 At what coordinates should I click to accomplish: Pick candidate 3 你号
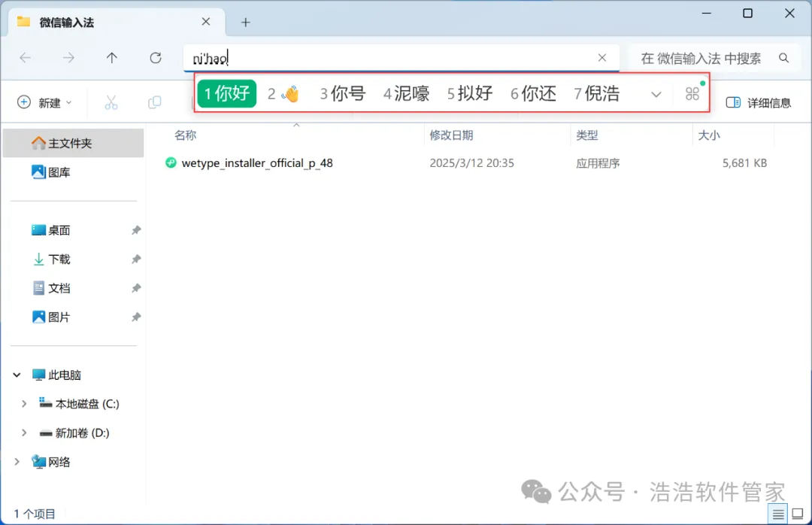342,94
